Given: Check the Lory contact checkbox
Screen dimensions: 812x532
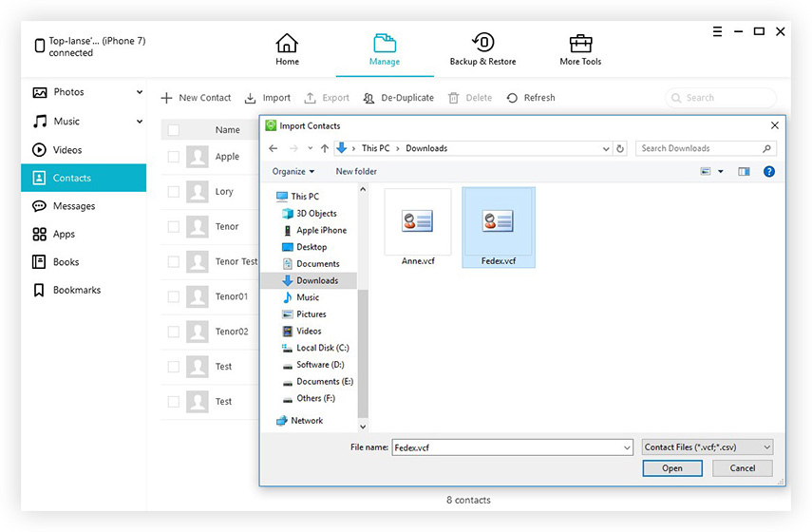Looking at the screenshot, I should [174, 192].
